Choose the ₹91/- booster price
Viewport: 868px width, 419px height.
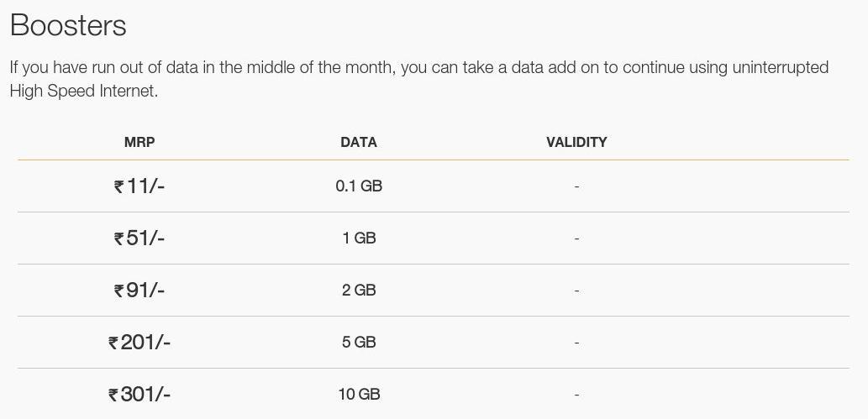point(139,290)
